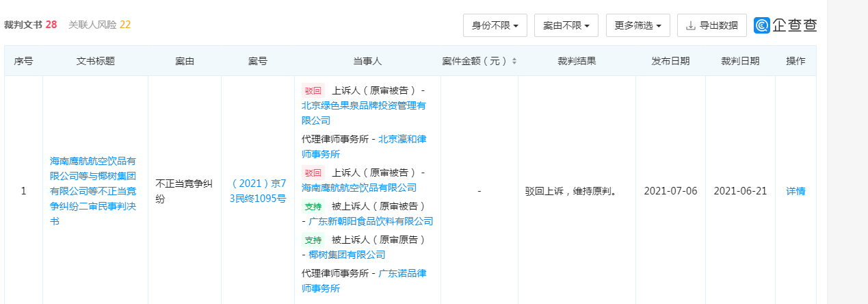Click the 导出数据 button
The image size is (868, 304).
[x=712, y=25]
